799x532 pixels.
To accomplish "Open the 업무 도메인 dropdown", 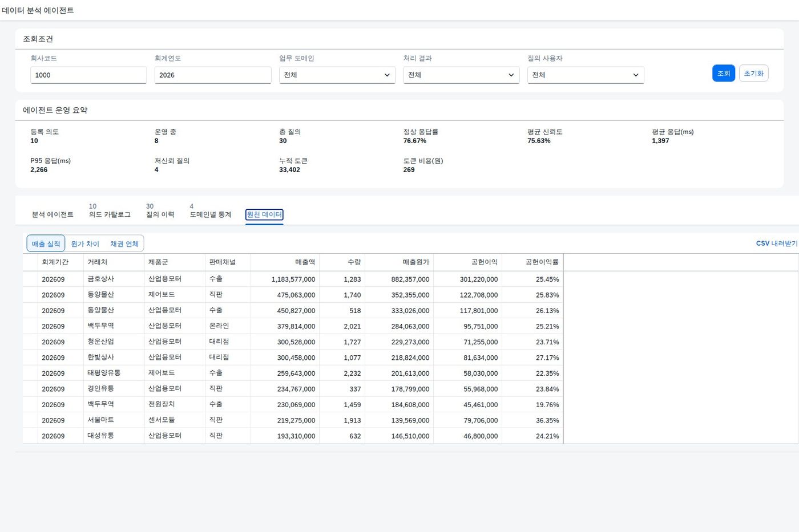I will click(x=337, y=75).
